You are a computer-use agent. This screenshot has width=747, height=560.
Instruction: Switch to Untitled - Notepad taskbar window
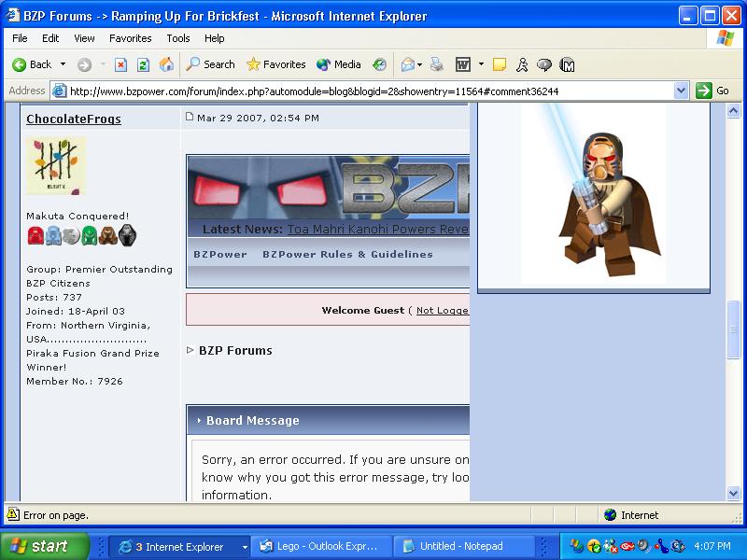(465, 546)
